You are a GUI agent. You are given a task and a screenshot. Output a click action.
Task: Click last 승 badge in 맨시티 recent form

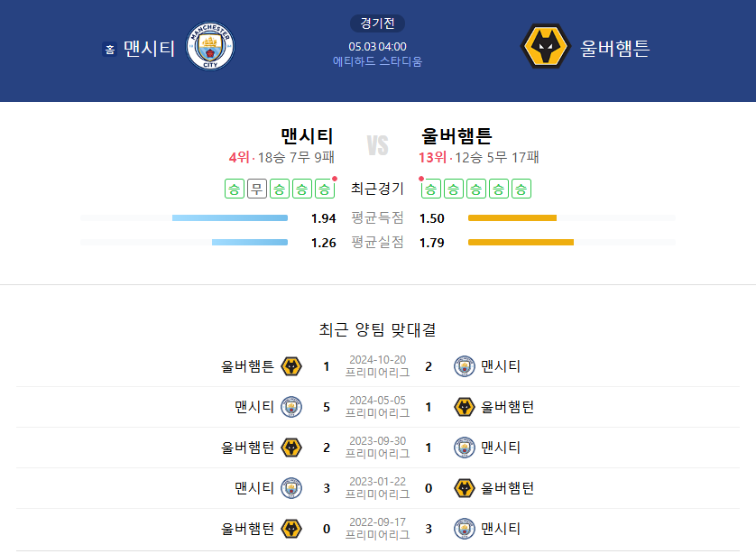pos(325,189)
